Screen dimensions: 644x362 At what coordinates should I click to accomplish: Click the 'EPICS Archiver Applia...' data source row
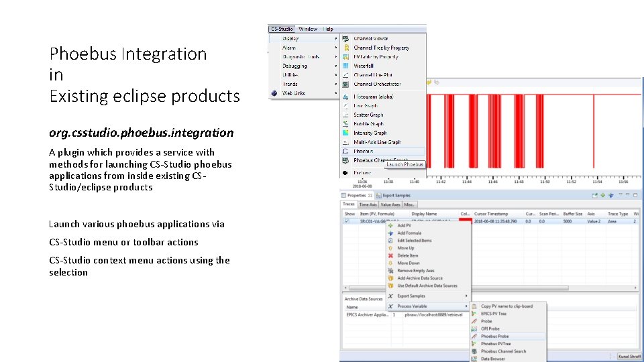click(490, 315)
